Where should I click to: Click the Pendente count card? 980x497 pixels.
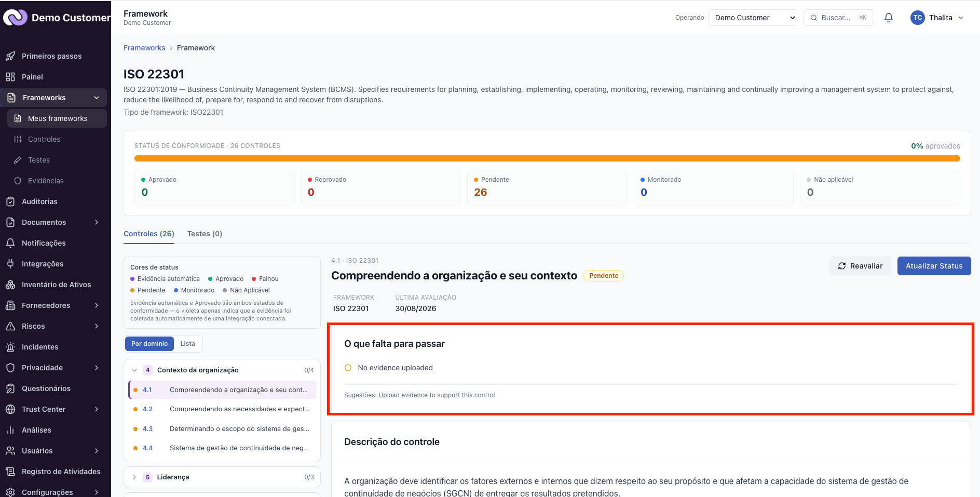[547, 187]
